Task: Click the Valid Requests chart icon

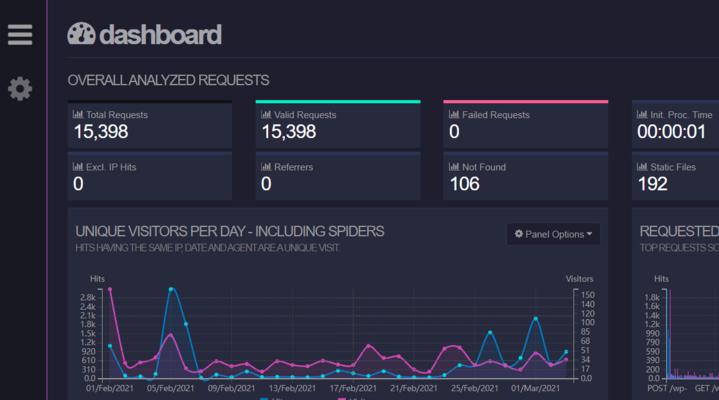Action: tap(266, 115)
